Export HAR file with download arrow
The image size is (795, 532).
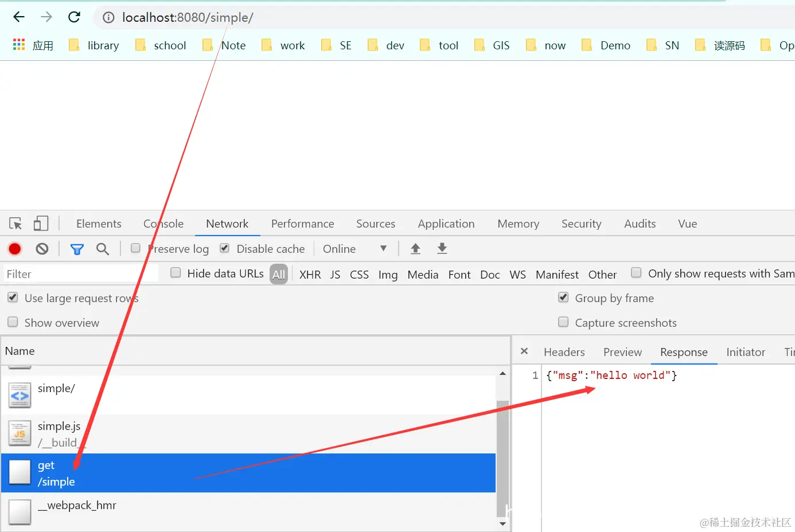click(442, 248)
